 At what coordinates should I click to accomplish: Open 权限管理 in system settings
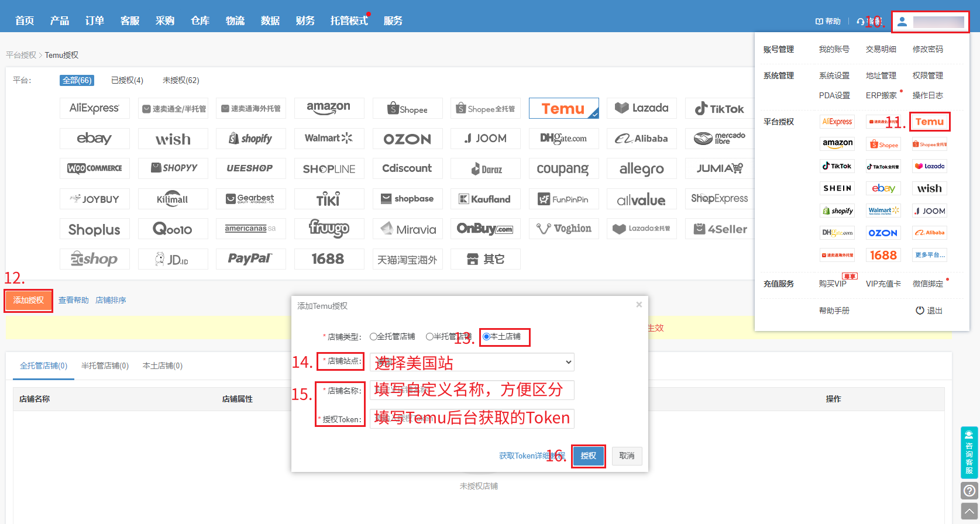tap(928, 75)
